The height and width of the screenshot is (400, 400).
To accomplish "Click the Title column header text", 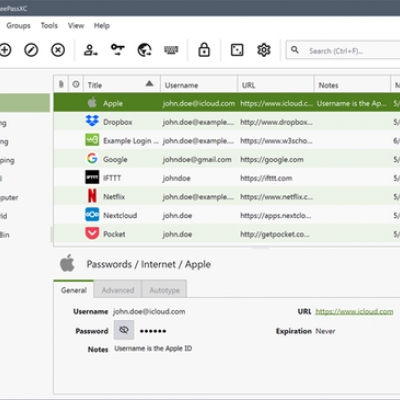I will (95, 85).
